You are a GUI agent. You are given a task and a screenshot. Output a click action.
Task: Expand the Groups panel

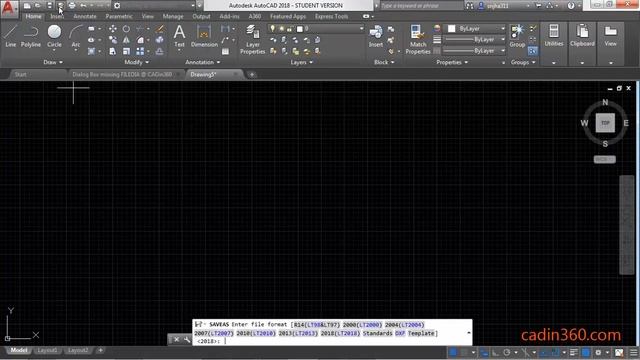pos(523,62)
